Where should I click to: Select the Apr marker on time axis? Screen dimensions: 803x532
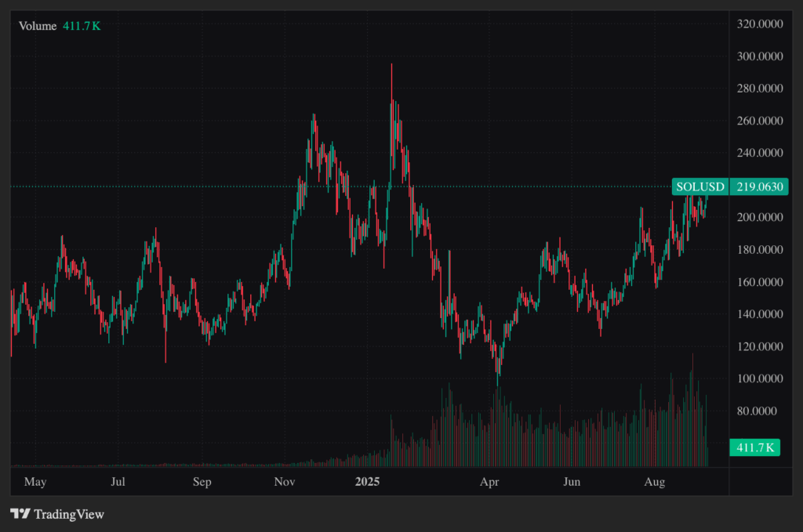(491, 482)
